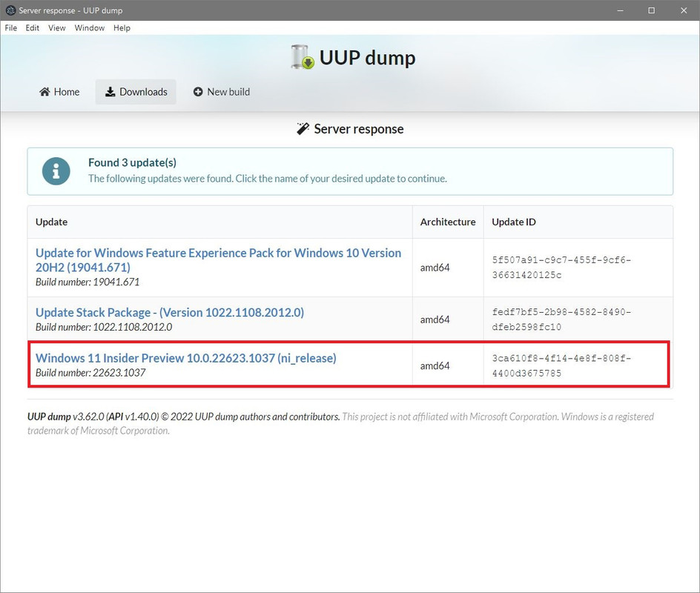The height and width of the screenshot is (593, 700).
Task: Open the Window menu
Action: [89, 27]
